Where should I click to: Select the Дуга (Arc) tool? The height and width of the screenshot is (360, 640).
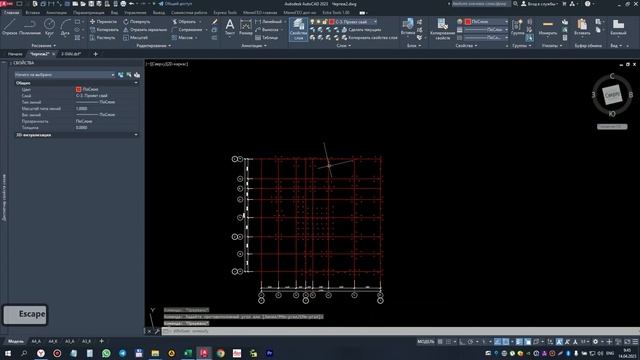tap(65, 27)
